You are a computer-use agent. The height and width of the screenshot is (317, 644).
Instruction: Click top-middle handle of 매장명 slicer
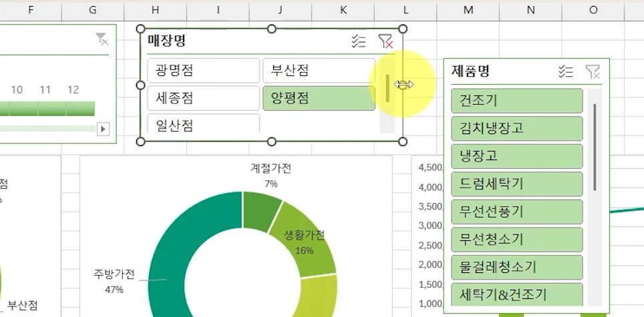point(271,29)
